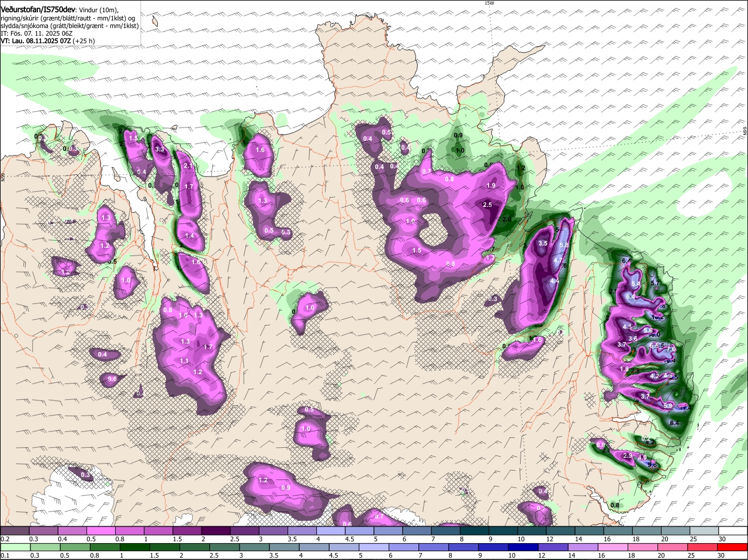Select lower legend swatch labeled 0.1

coord(15,547)
